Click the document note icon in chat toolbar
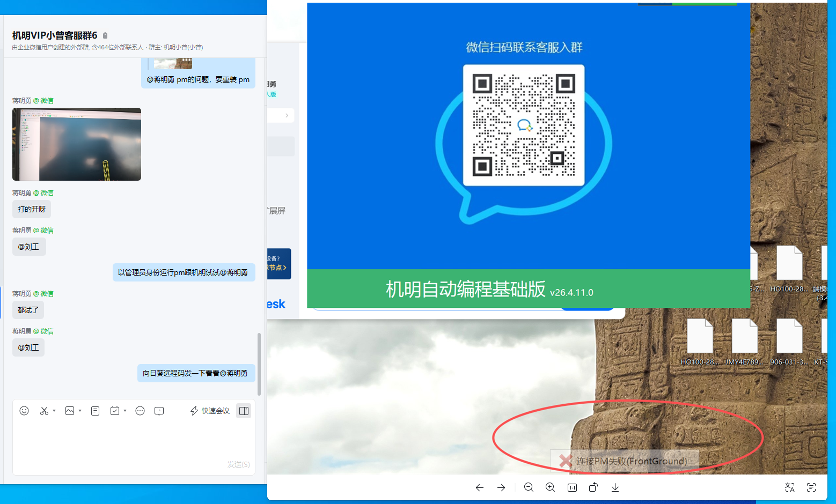This screenshot has width=836, height=504. (x=95, y=411)
